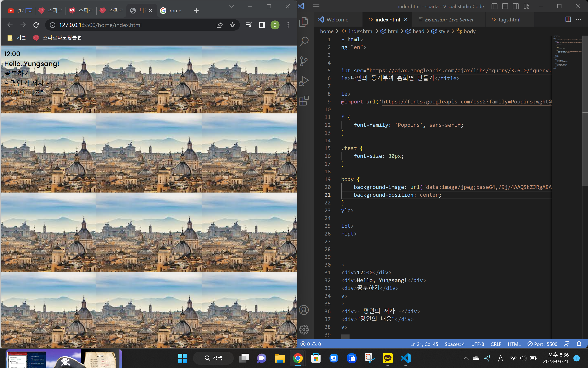Open Task View on the taskbar

point(244,358)
